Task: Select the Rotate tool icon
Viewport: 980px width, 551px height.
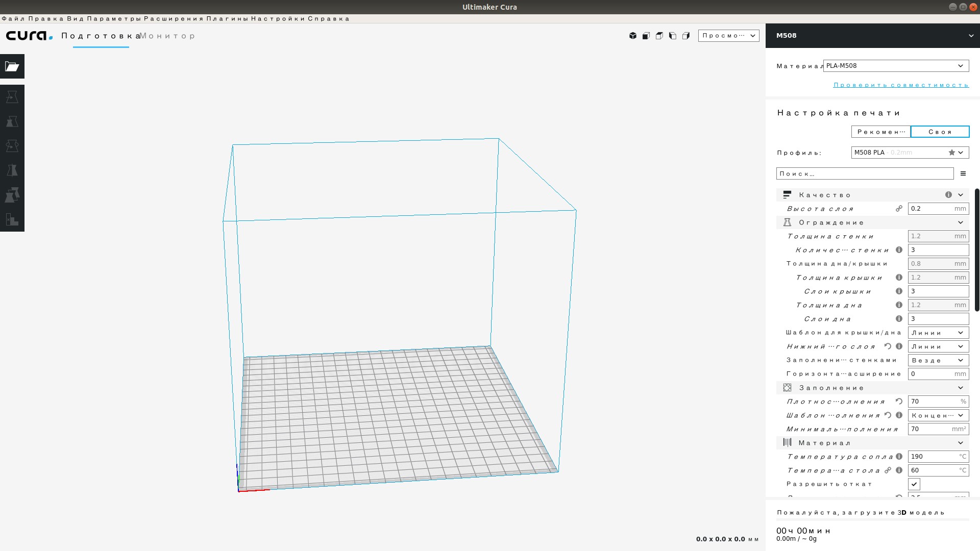Action: [12, 146]
